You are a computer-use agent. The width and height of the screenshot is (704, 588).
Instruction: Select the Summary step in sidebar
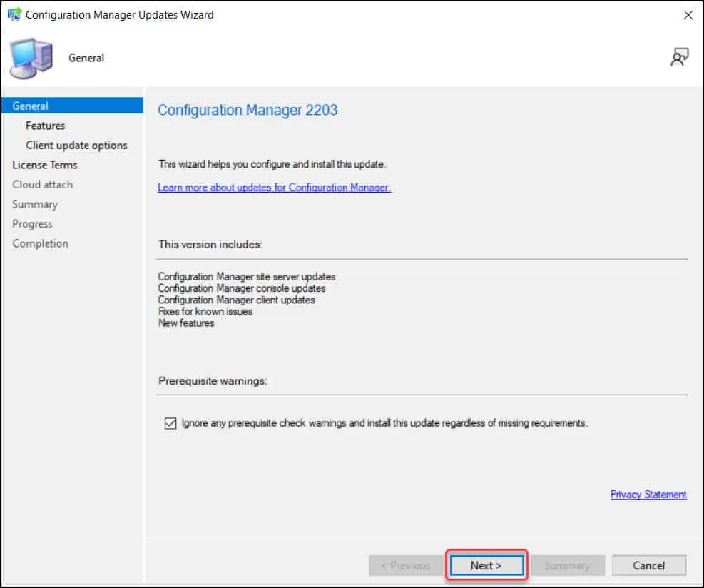(x=35, y=204)
